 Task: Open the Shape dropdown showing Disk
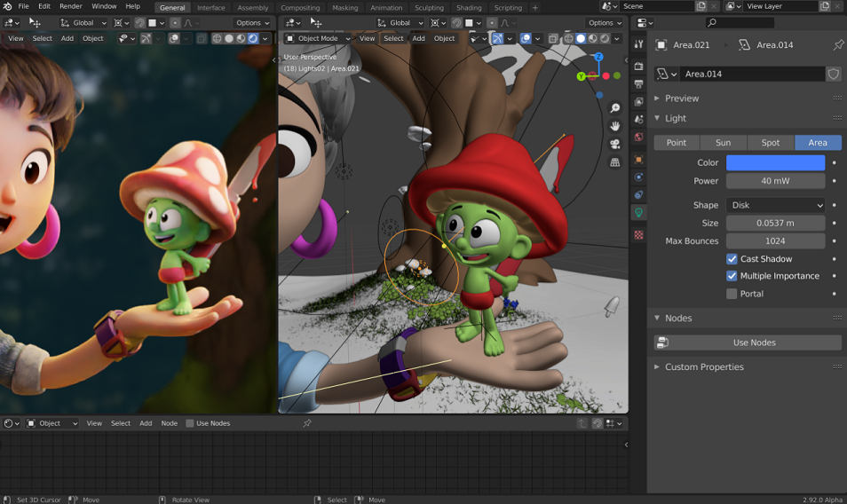[775, 205]
